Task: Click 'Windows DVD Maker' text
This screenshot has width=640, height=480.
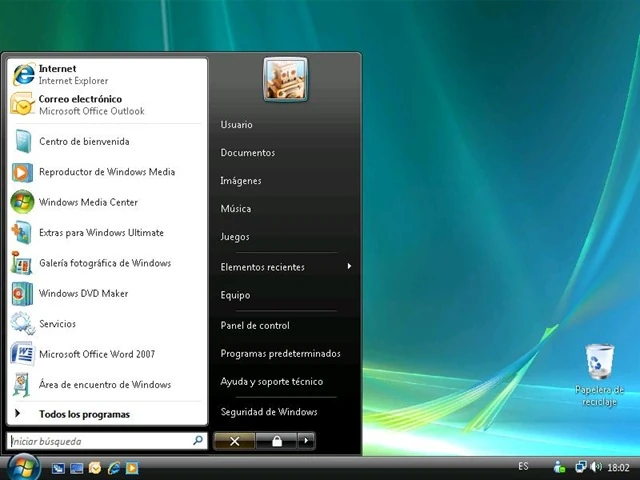Action: click(84, 293)
